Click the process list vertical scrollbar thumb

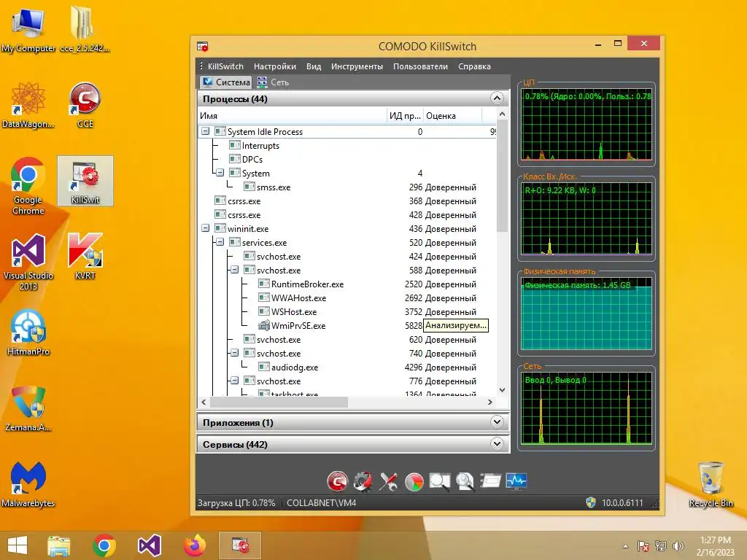[502, 175]
